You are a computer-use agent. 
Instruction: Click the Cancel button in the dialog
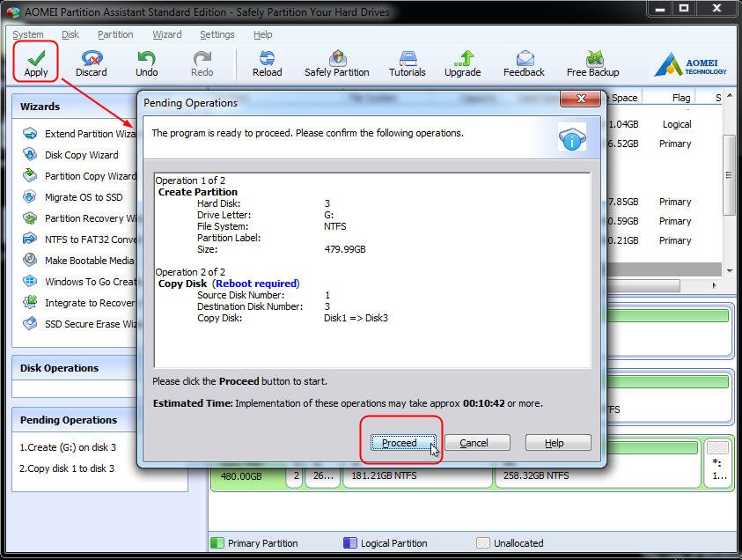click(x=477, y=443)
